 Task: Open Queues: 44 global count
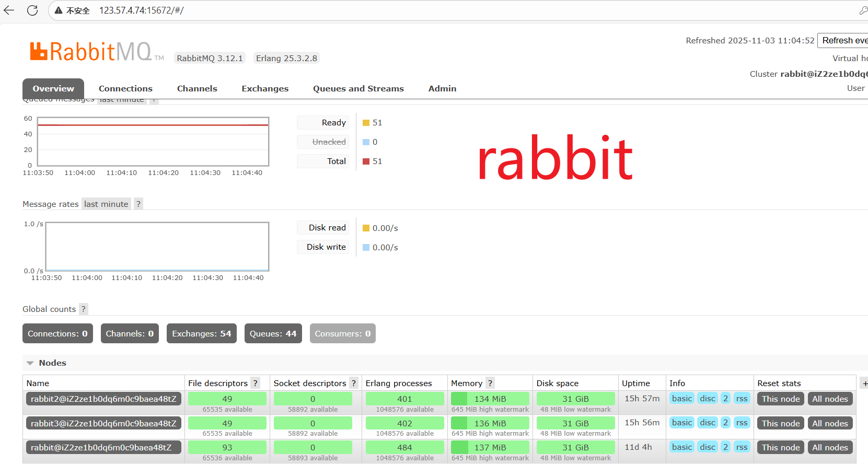tap(273, 333)
